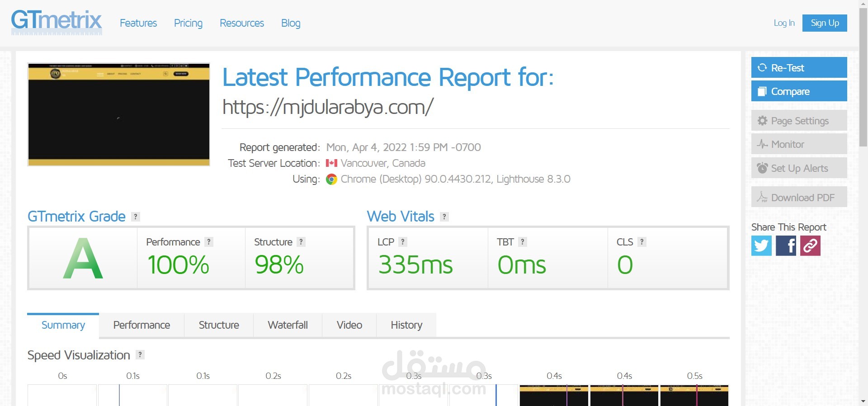This screenshot has height=406, width=868.
Task: Open the History tab
Action: pos(406,325)
